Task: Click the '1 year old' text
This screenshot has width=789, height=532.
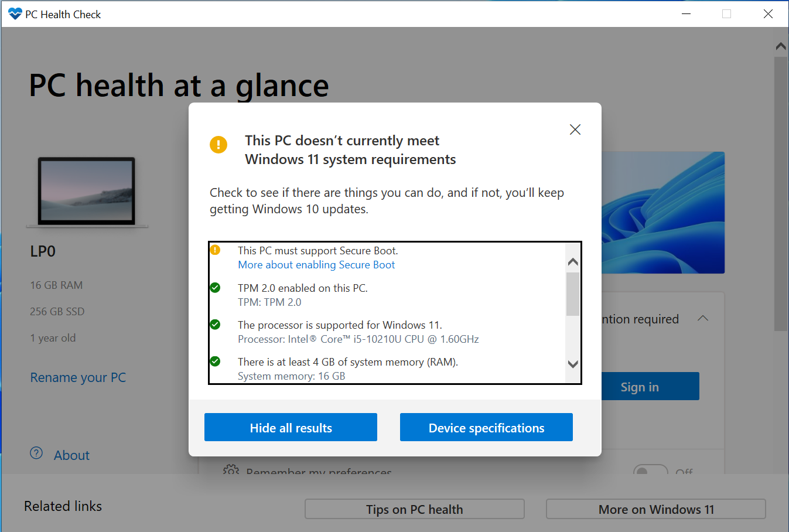Action: pyautogui.click(x=53, y=338)
